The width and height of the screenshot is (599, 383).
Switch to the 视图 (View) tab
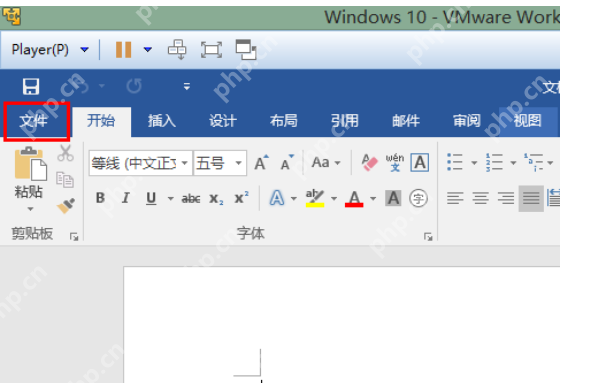pyautogui.click(x=528, y=121)
